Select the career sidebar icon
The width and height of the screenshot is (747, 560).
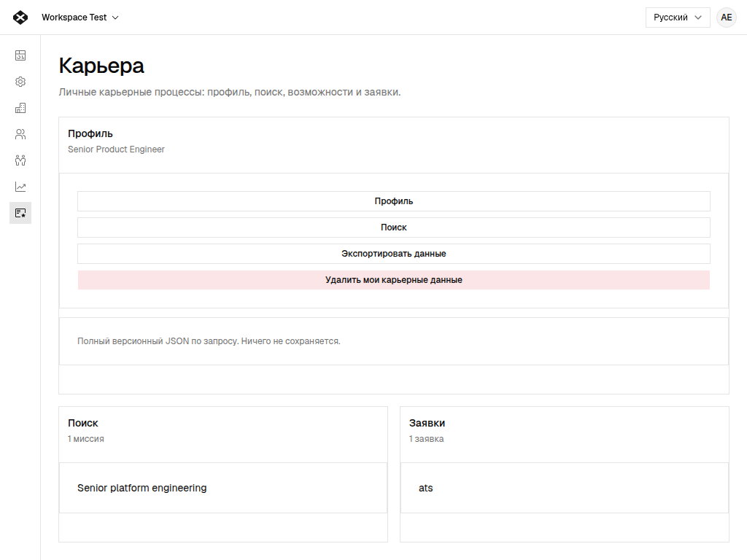coord(20,213)
